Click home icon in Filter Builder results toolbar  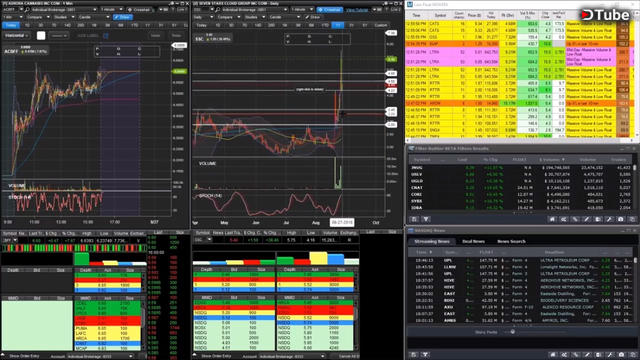point(552,219)
